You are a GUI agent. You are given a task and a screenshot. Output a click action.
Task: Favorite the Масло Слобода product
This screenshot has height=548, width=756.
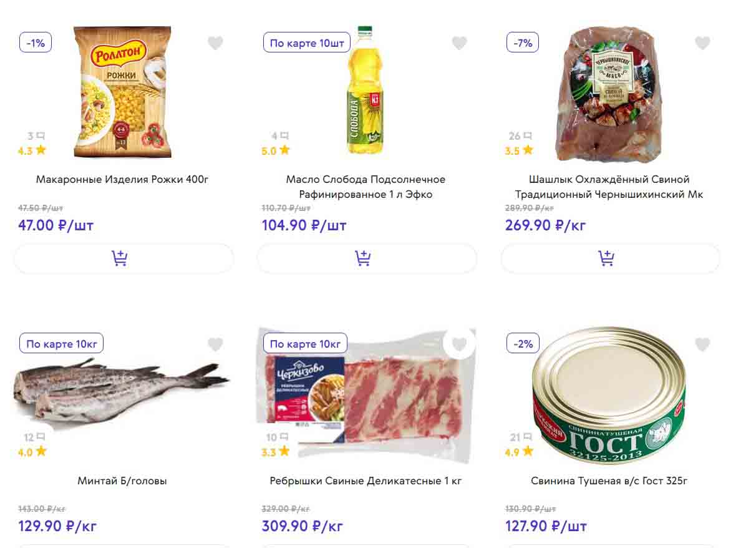[x=459, y=43]
